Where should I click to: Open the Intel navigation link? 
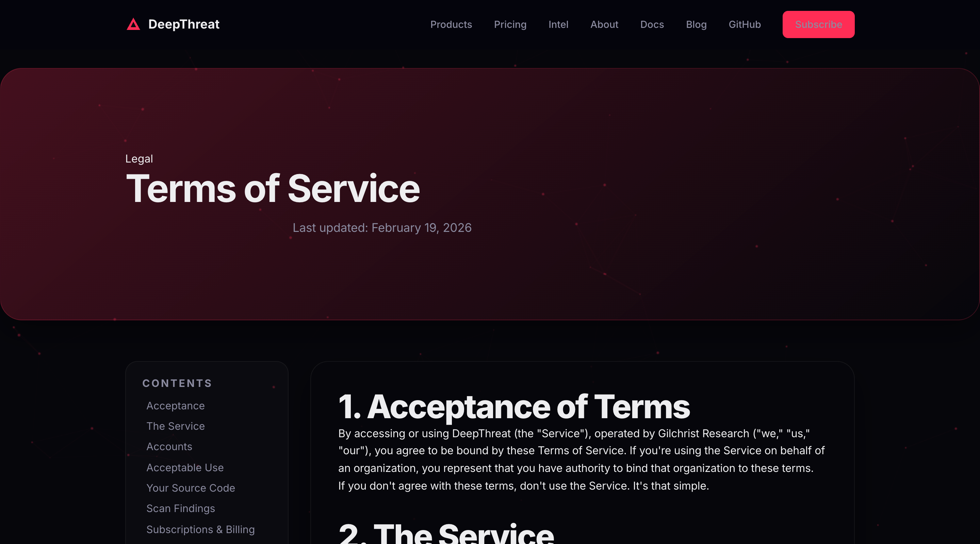click(558, 24)
